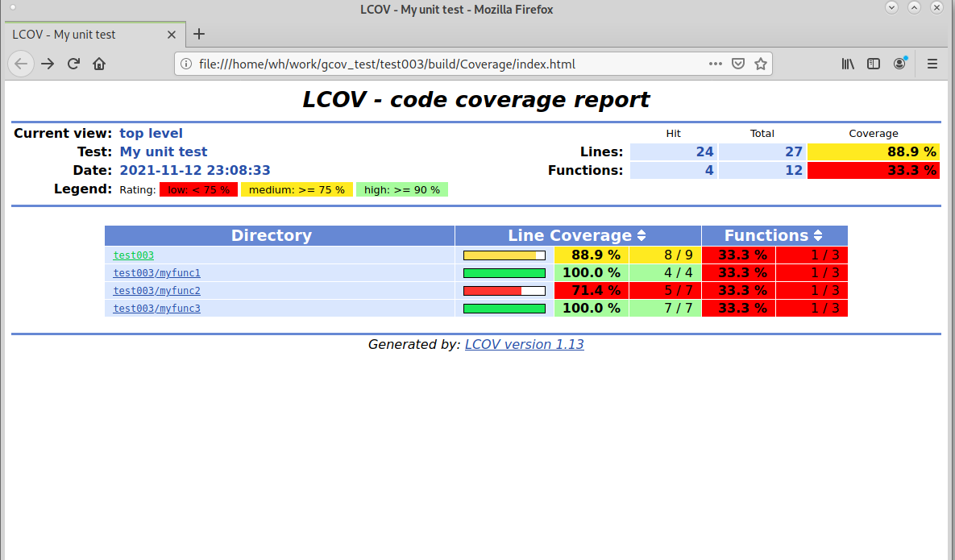Screen dimensions: 955x560
Task: Reload the current coverage page
Action: pos(73,64)
